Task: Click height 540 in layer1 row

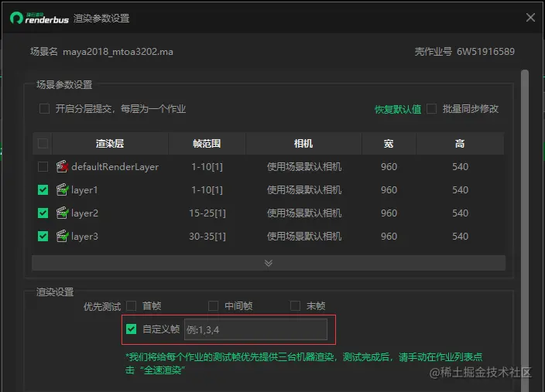Action: (x=460, y=190)
